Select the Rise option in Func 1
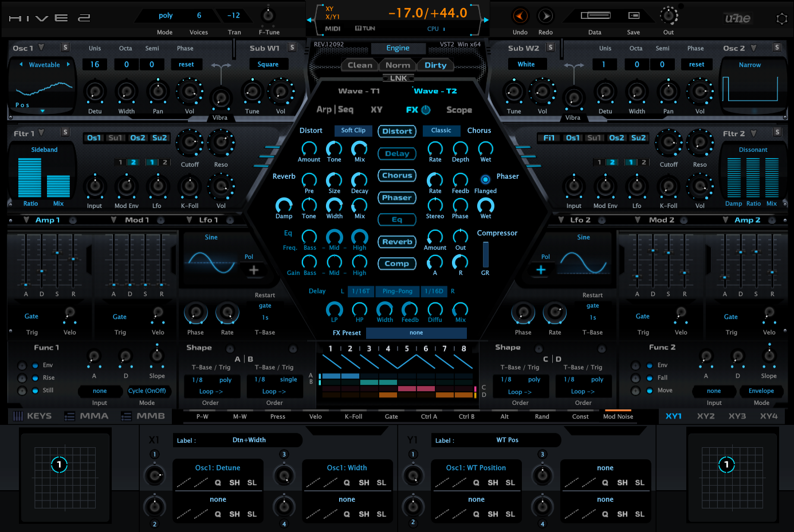This screenshot has height=532, width=794. coord(36,378)
